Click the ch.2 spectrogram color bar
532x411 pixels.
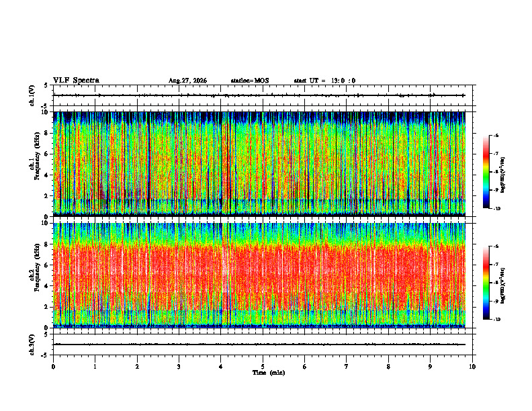coord(486,283)
